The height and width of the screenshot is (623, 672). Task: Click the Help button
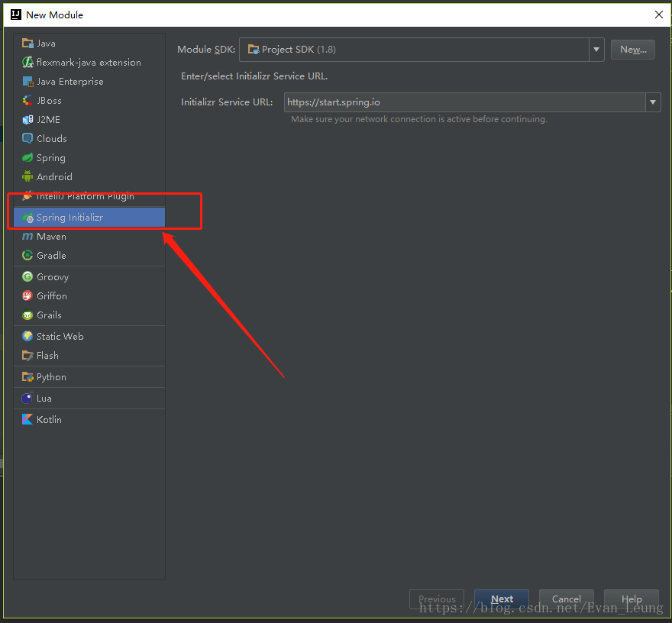pyautogui.click(x=632, y=599)
